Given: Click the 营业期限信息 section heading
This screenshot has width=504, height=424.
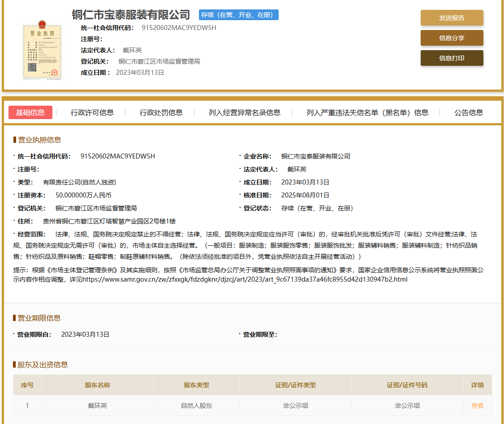Looking at the screenshot, I should tap(39, 318).
